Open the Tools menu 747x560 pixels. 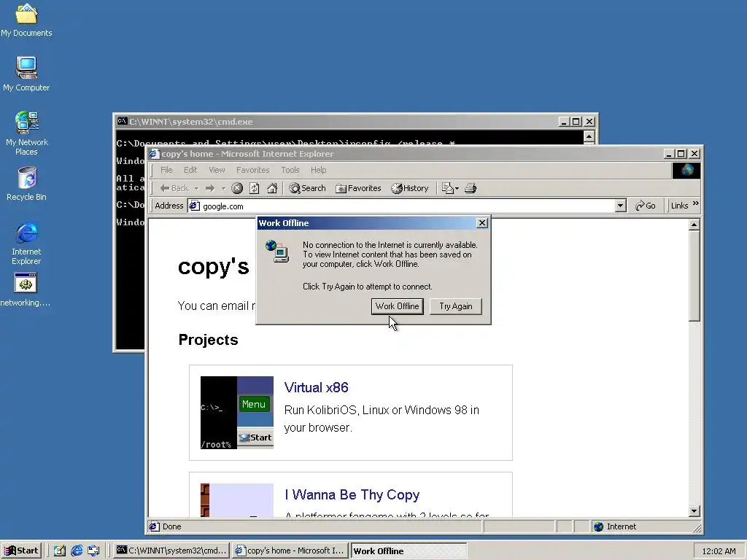coord(290,170)
